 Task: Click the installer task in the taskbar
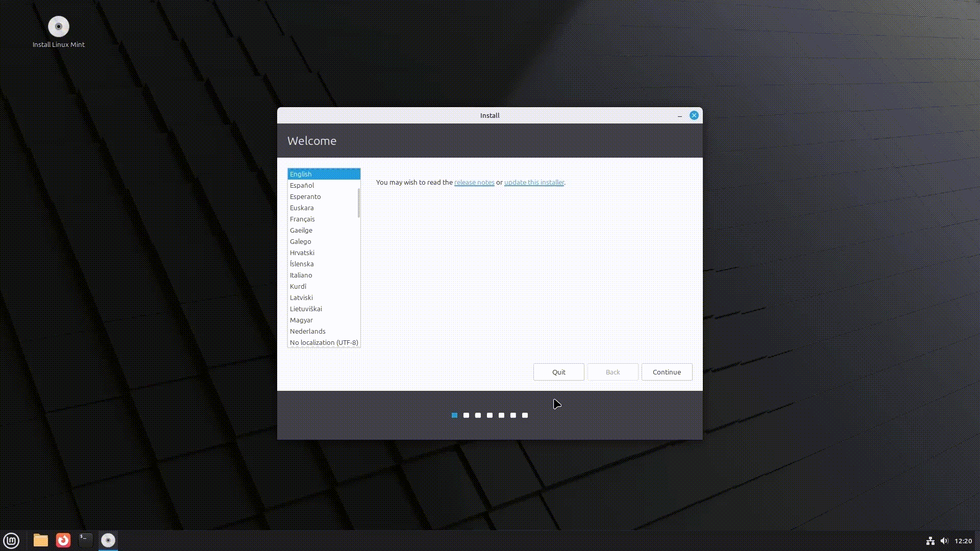point(108,540)
